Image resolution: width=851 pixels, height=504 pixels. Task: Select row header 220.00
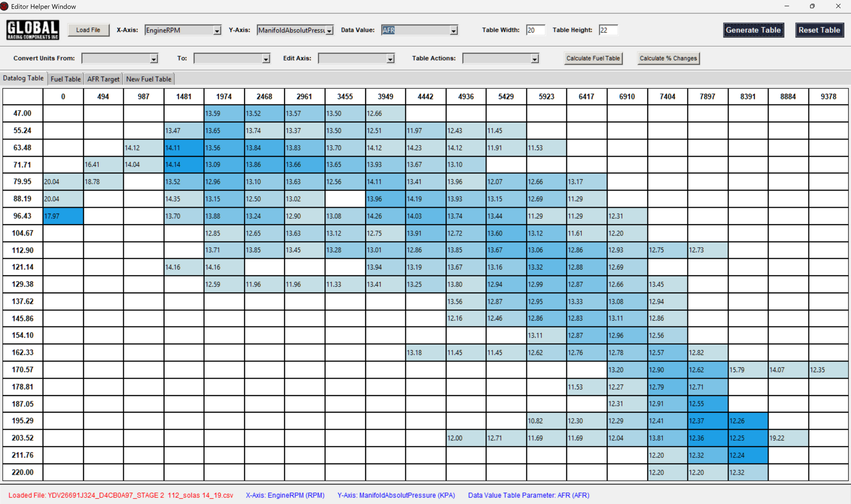22,472
